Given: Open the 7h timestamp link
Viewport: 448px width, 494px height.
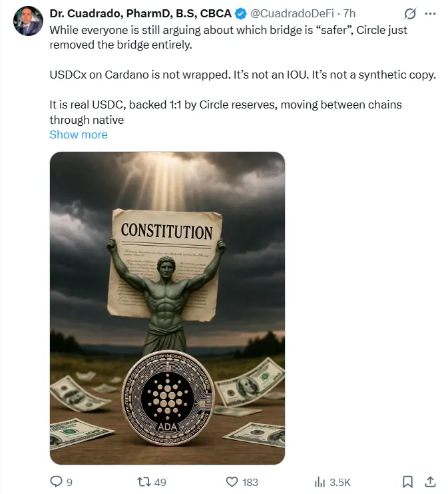Looking at the screenshot, I should tap(349, 13).
